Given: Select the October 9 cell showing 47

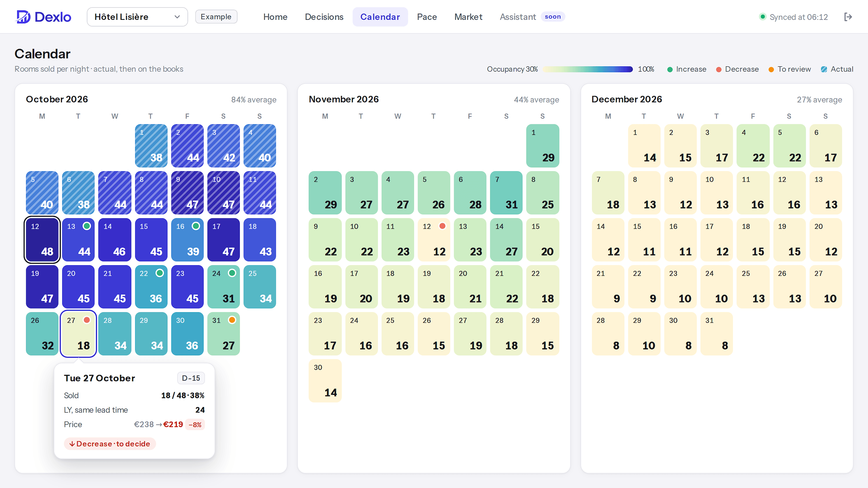Looking at the screenshot, I should click(x=187, y=193).
